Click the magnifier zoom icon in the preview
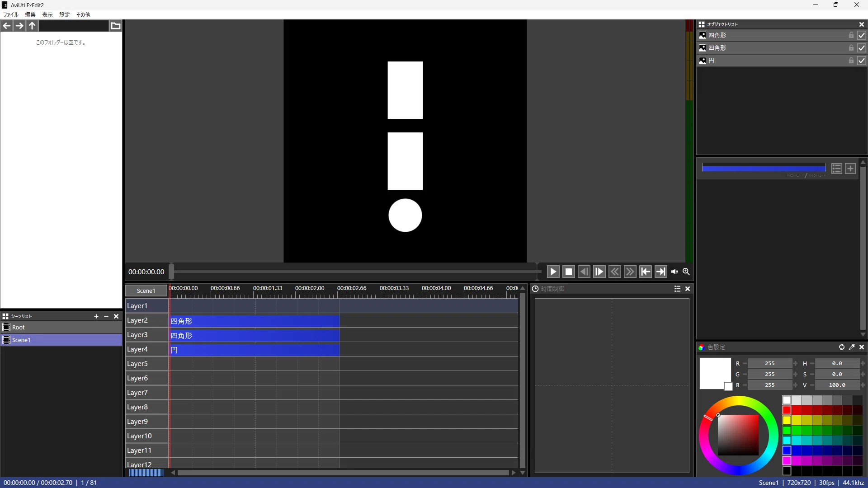The height and width of the screenshot is (488, 868). 686,272
